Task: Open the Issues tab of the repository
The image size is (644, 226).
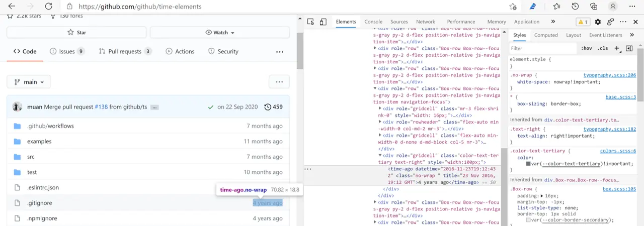Action: (67, 51)
